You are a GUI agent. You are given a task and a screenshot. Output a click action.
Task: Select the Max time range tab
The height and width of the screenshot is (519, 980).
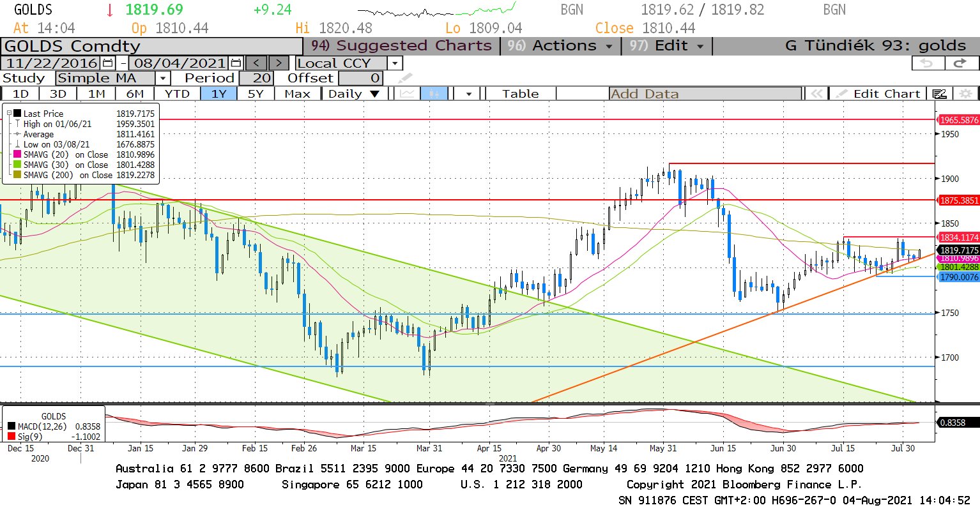(298, 94)
